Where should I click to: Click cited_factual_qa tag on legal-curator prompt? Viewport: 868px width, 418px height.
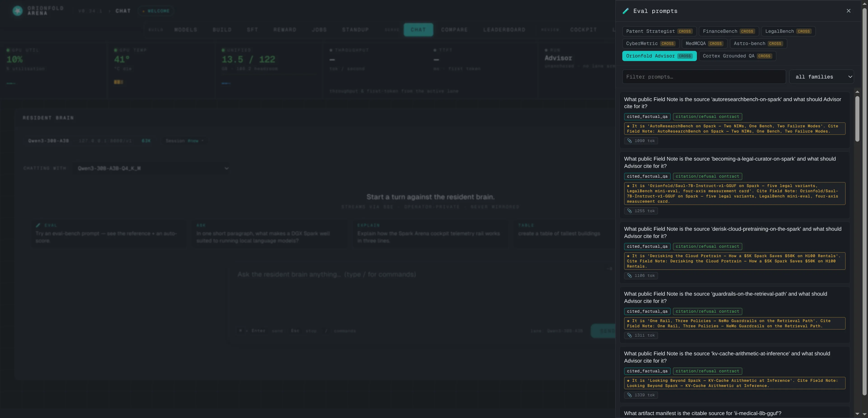click(x=647, y=176)
